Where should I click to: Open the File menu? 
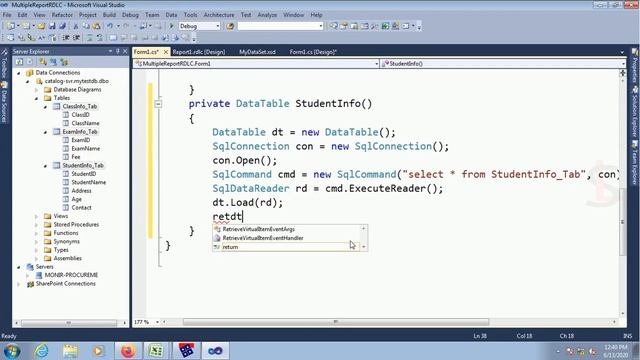[x=7, y=15]
